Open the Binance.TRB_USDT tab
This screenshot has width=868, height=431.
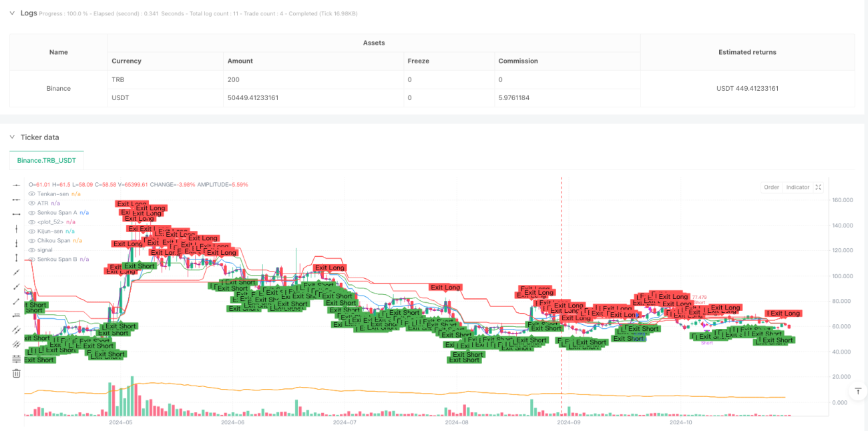[x=47, y=161]
